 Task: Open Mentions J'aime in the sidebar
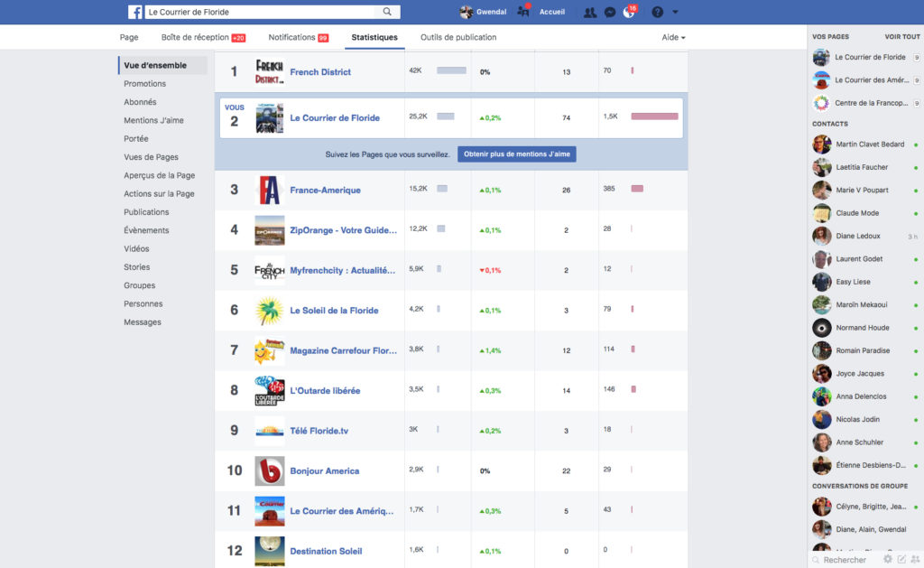pos(153,120)
